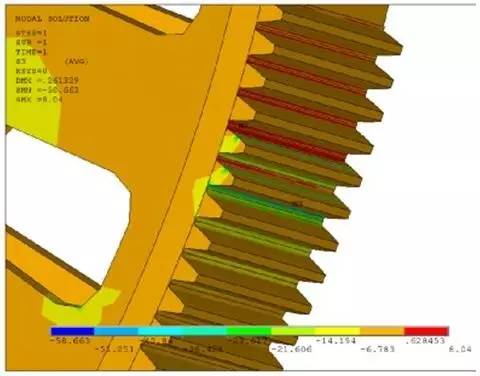Select the .628453 legend label

coord(425,341)
